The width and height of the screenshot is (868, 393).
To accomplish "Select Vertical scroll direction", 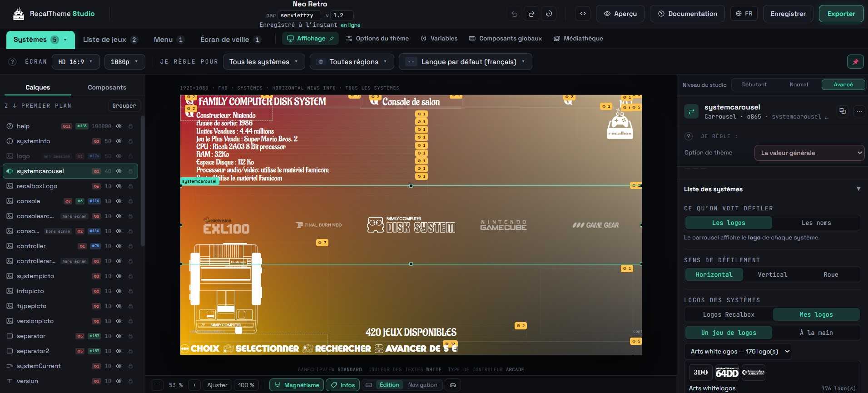I will click(772, 274).
